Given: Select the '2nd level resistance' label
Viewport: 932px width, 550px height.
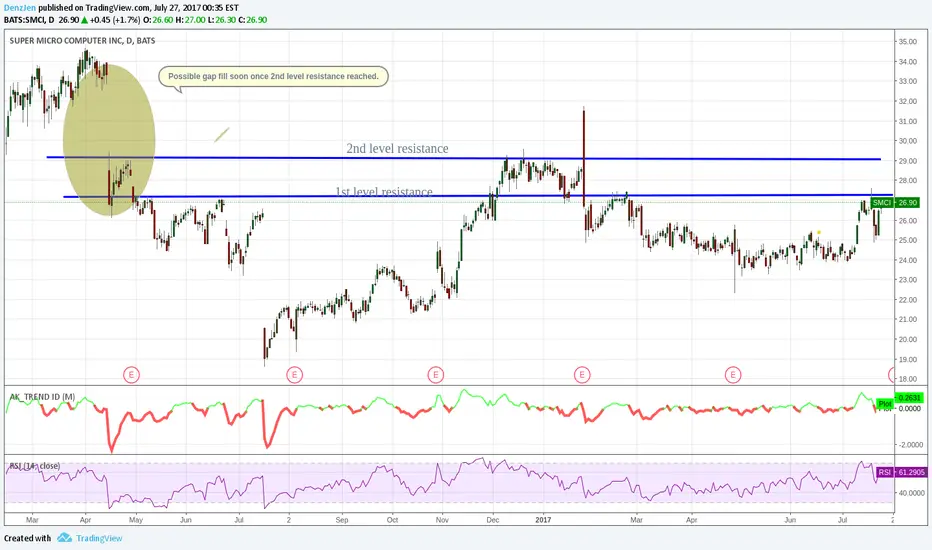Looking at the screenshot, I should (x=397, y=149).
